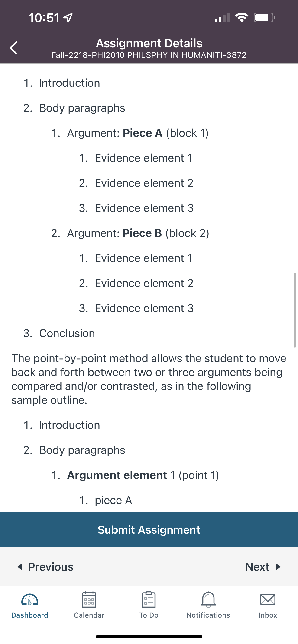Open the Inbox envelope icon

[x=268, y=599]
